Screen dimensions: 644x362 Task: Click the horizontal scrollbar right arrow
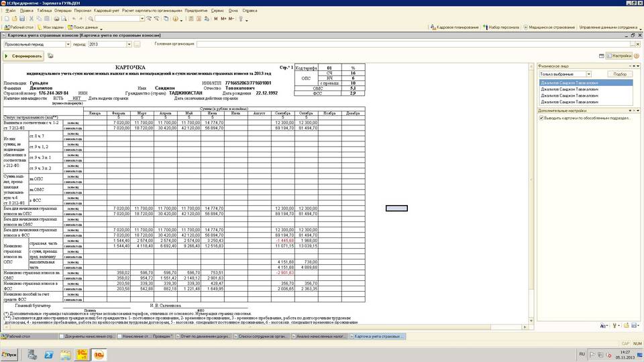pyautogui.click(x=525, y=327)
